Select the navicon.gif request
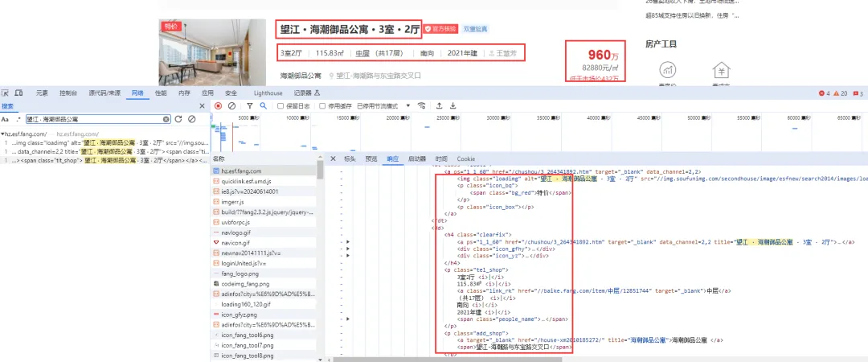Viewport: 868px width, 362px height. [x=264, y=243]
